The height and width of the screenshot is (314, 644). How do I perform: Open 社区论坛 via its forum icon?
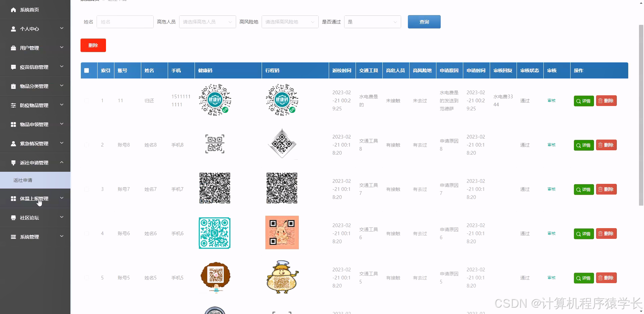[x=13, y=217]
